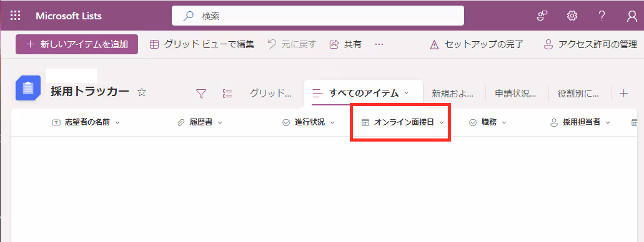The width and height of the screenshot is (644, 242).
Task: Click the 職務 column header
Action: 488,122
